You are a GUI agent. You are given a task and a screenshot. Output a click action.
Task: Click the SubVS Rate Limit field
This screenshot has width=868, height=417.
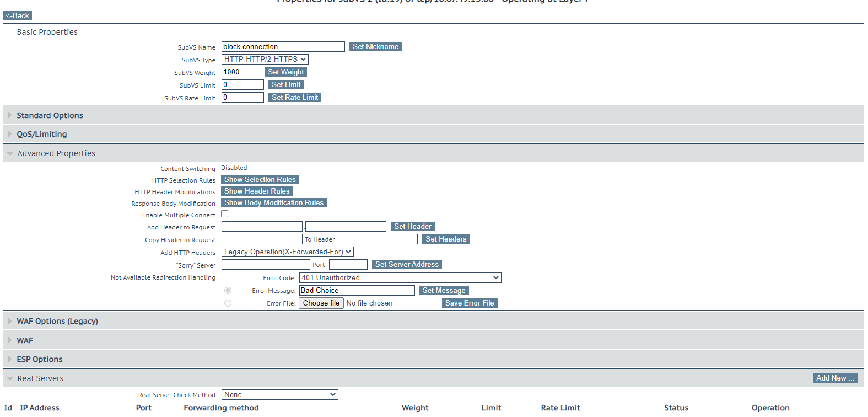click(x=243, y=98)
